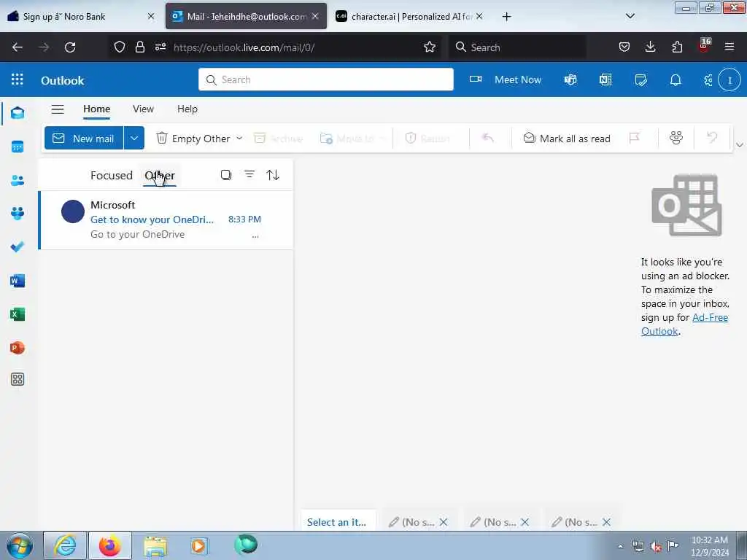The width and height of the screenshot is (747, 560).
Task: Toggle the select-messages checkbox icon
Action: [226, 175]
